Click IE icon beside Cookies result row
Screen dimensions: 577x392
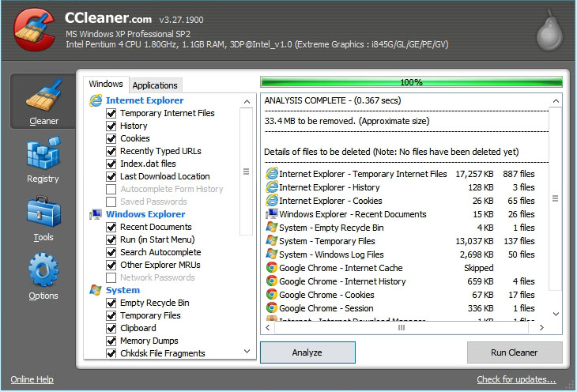point(272,201)
